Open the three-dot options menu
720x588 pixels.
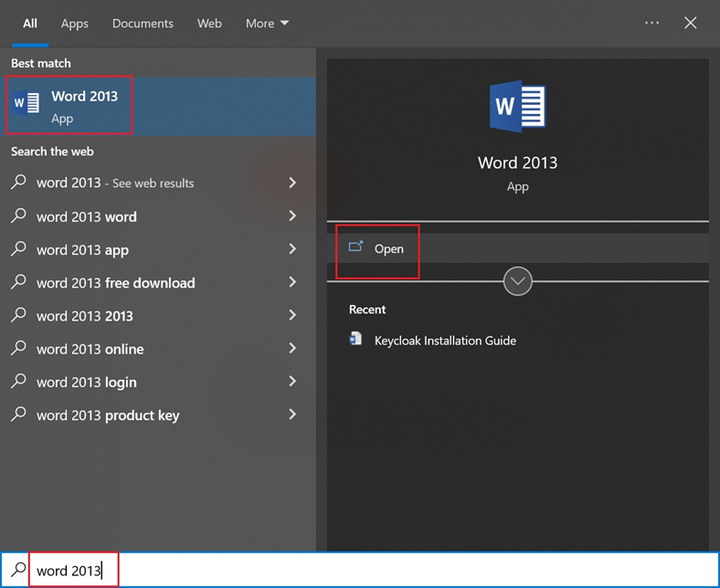[651, 23]
